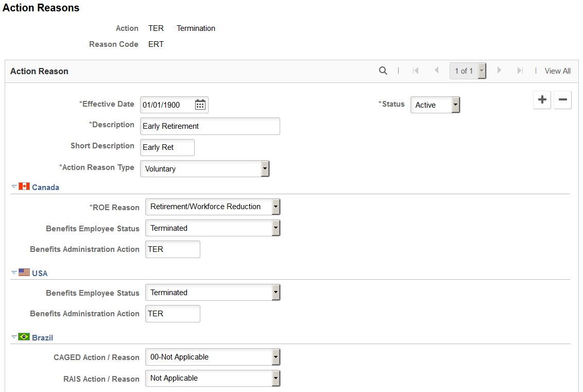
Task: Click the View All link
Action: coord(557,71)
